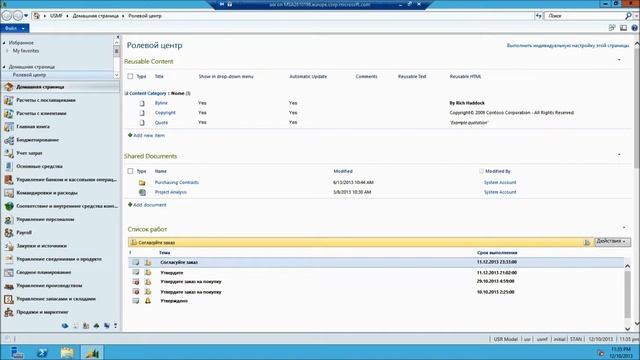Open the Byline reusable content item
This screenshot has width=640, height=360.
(161, 103)
